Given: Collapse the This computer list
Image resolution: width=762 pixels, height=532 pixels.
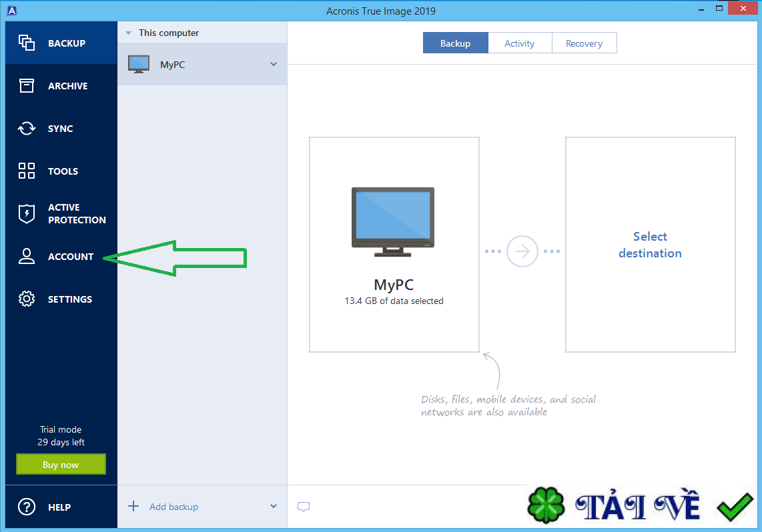Looking at the screenshot, I should coord(127,32).
